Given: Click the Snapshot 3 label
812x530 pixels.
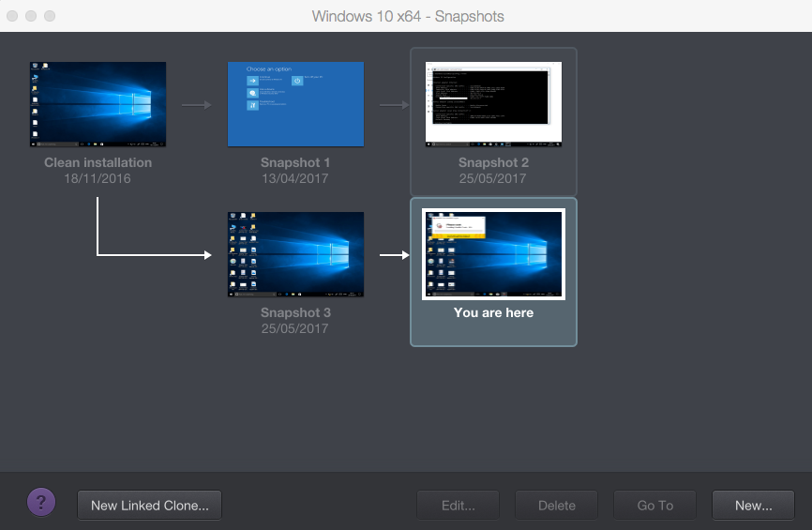Looking at the screenshot, I should (295, 313).
